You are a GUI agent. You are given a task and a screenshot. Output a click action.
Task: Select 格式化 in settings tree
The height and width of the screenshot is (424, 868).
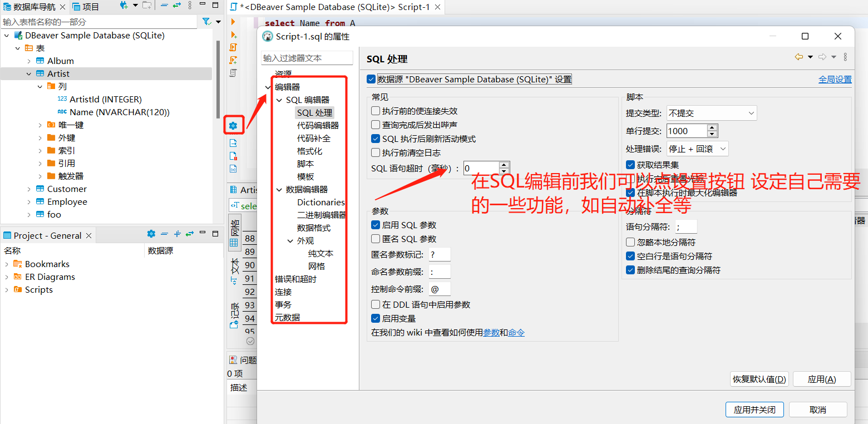click(x=309, y=151)
